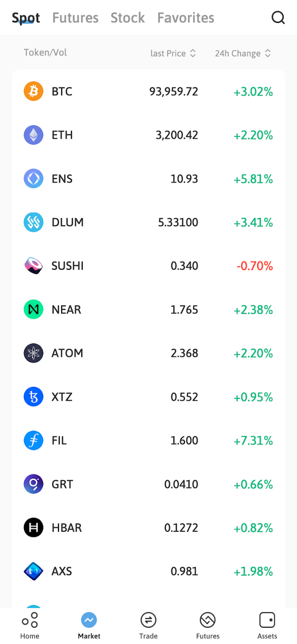
Task: Tap SUSHI's -0.70% change value
Action: pyautogui.click(x=255, y=266)
